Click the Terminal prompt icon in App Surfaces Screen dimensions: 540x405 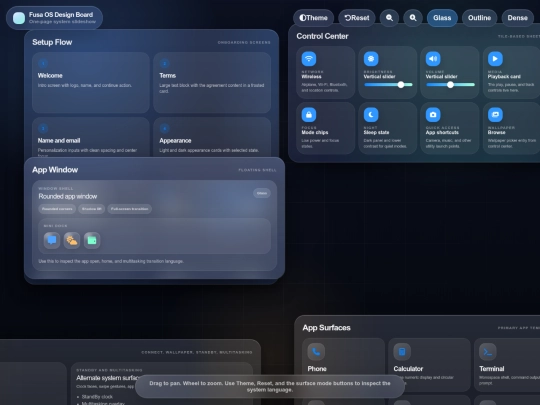coord(488,352)
